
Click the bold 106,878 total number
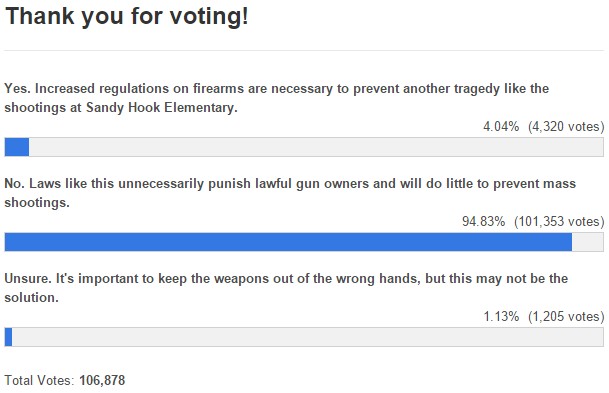point(102,380)
